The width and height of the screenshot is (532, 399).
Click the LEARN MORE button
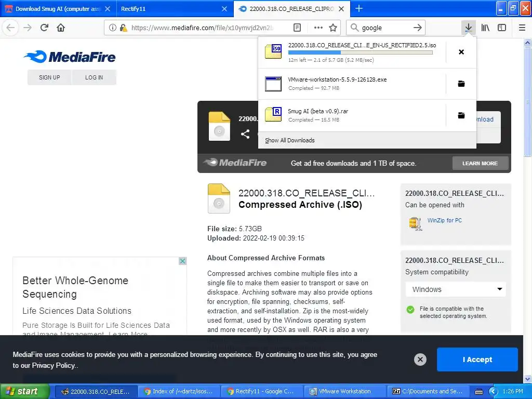point(480,163)
